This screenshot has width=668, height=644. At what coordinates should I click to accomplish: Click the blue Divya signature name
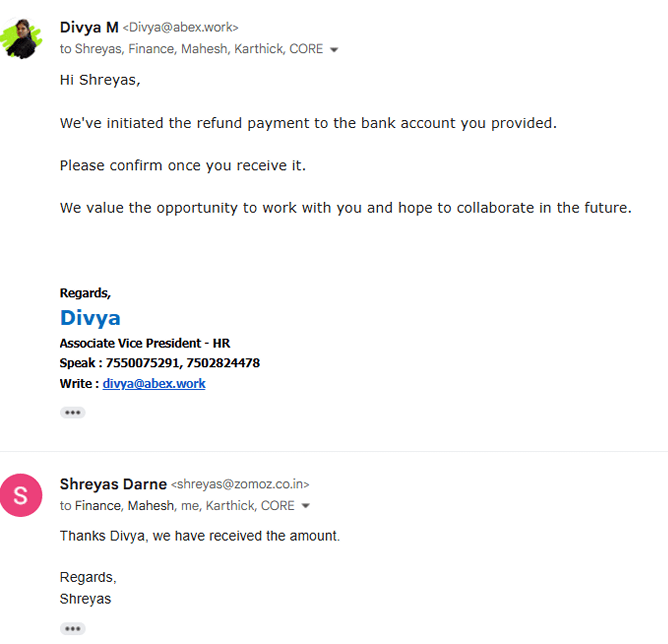click(90, 318)
